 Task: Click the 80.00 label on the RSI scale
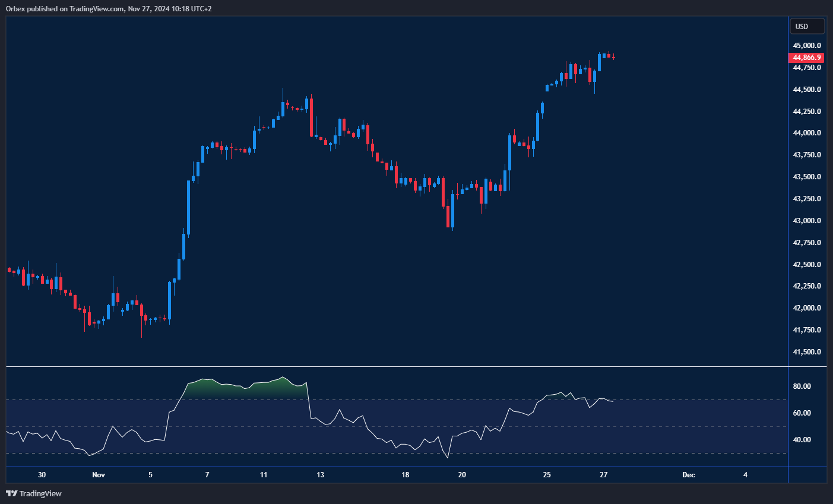tap(802, 386)
